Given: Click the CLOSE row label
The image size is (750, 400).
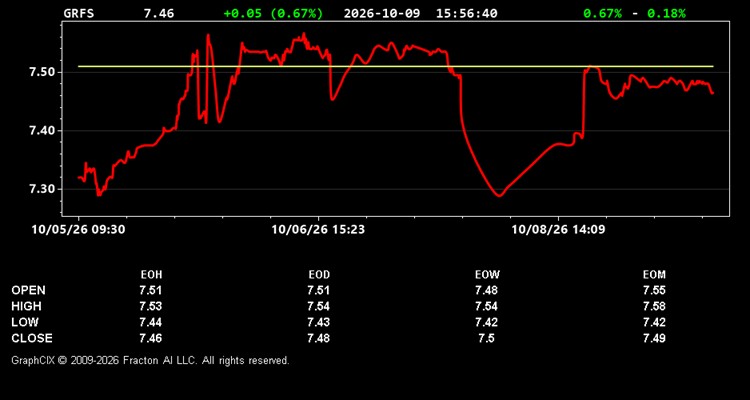Looking at the screenshot, I should point(32,338).
